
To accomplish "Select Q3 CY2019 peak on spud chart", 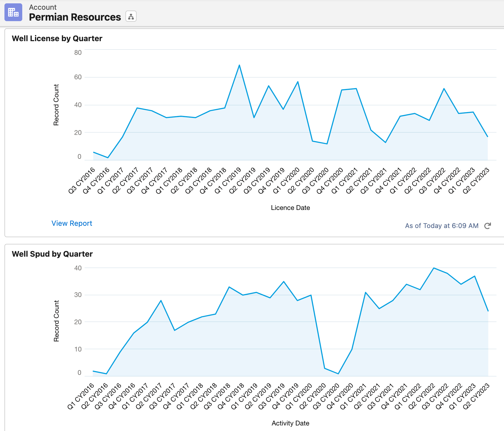I will [284, 282].
